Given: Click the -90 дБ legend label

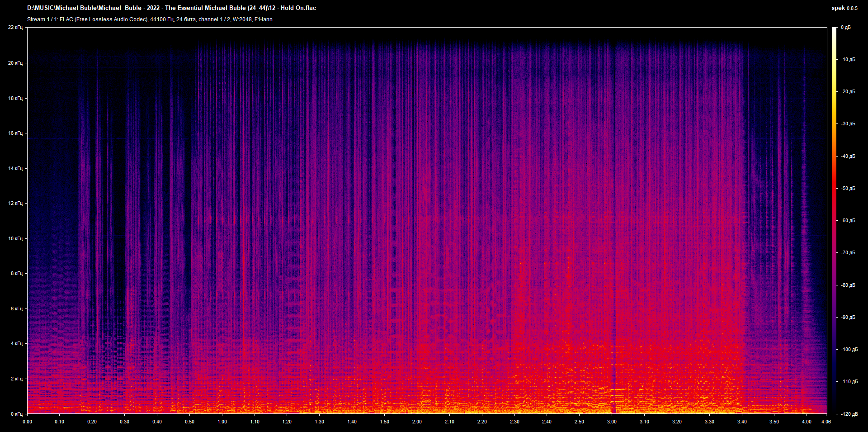Looking at the screenshot, I should 848,318.
